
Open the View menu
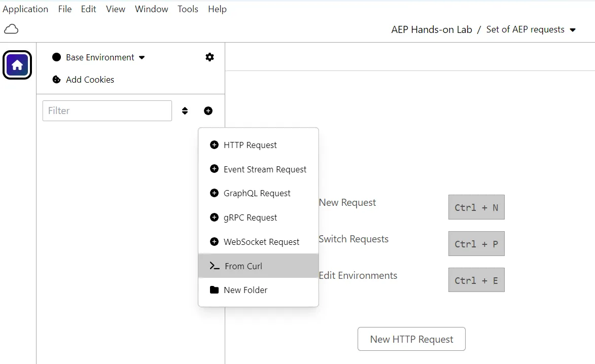[115, 9]
